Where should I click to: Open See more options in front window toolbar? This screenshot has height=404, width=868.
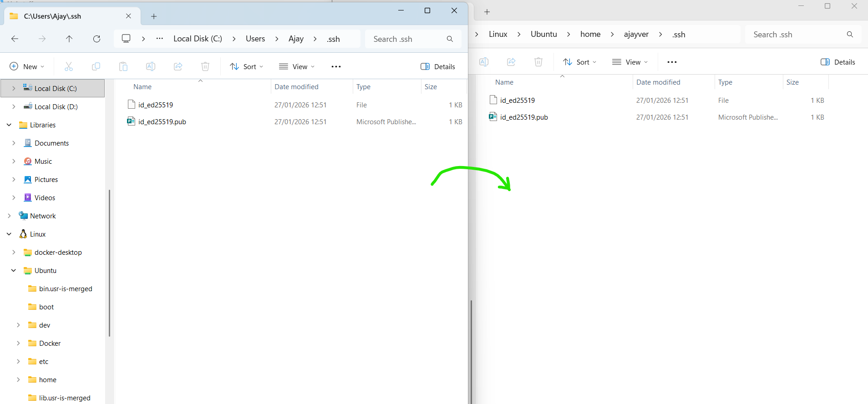(336, 66)
